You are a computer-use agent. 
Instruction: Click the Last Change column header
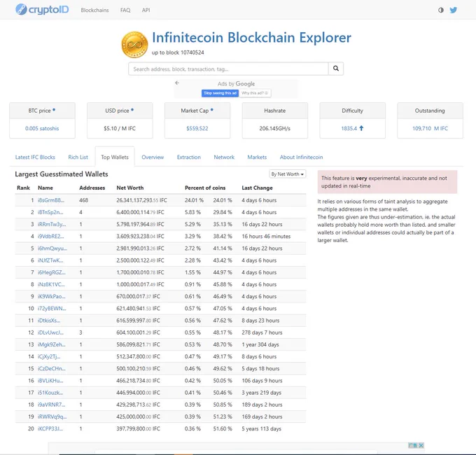click(x=257, y=188)
